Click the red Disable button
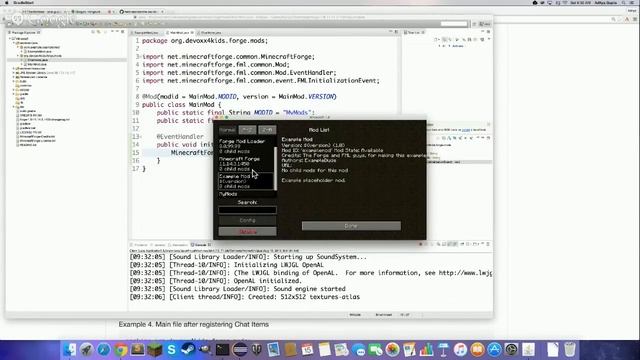This screenshot has width=640, height=360. coord(247,232)
